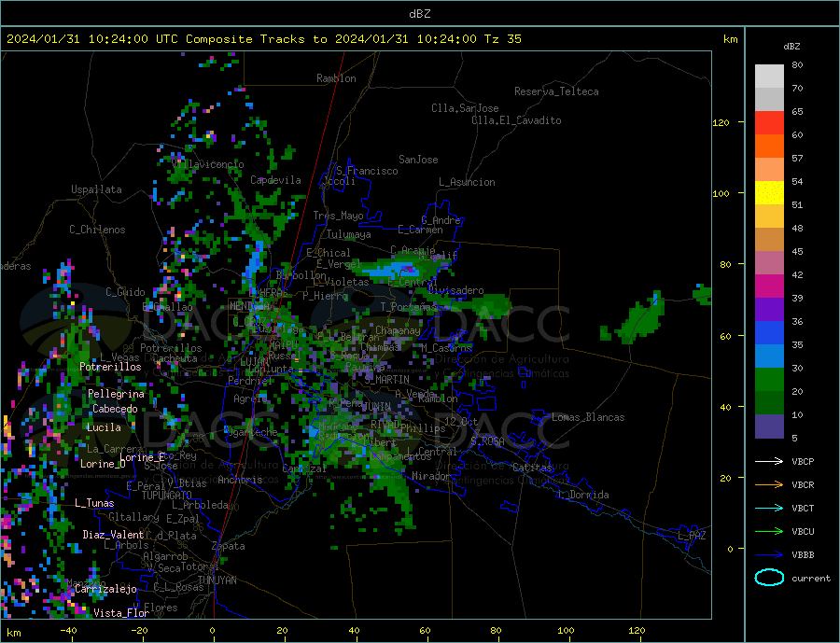
Task: Click the 120 tick on right axis
Action: click(x=721, y=122)
